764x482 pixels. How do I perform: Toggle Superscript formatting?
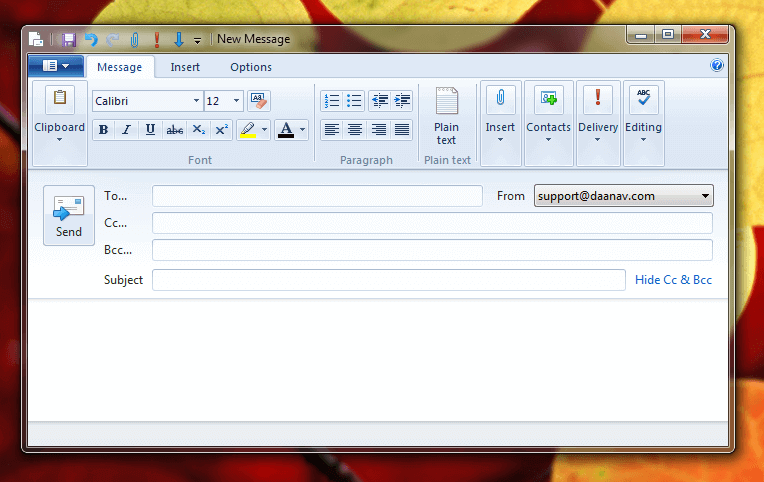222,130
